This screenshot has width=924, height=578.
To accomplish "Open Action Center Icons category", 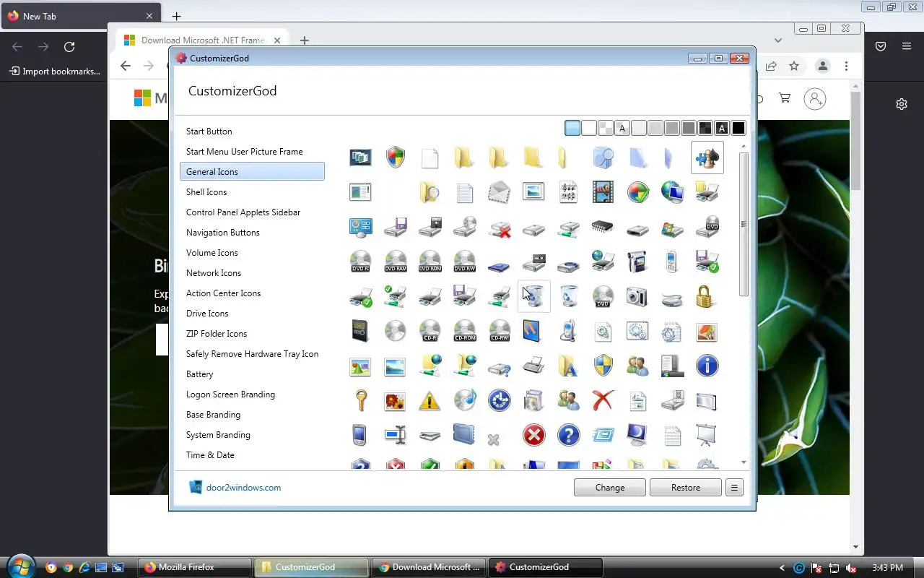I will (x=252, y=293).
